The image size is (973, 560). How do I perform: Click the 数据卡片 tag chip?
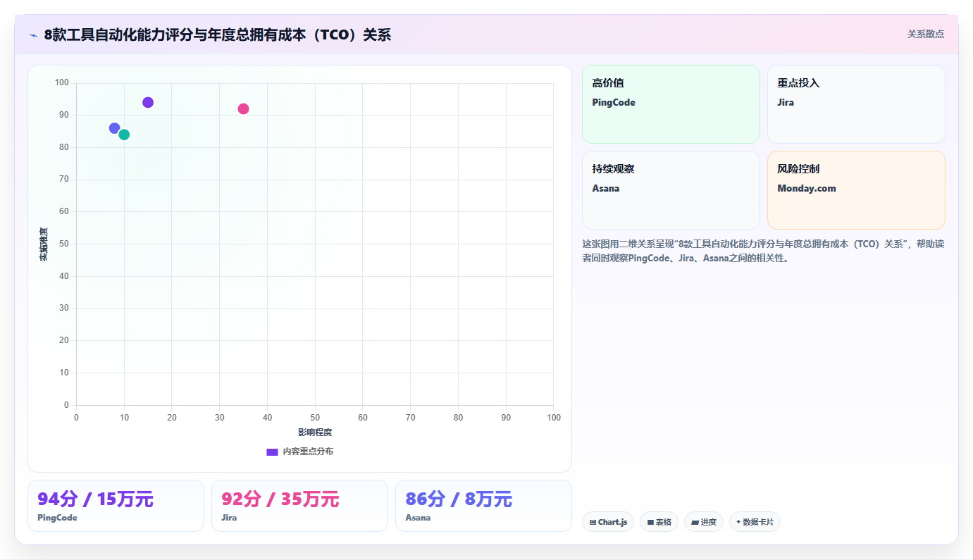pos(755,522)
